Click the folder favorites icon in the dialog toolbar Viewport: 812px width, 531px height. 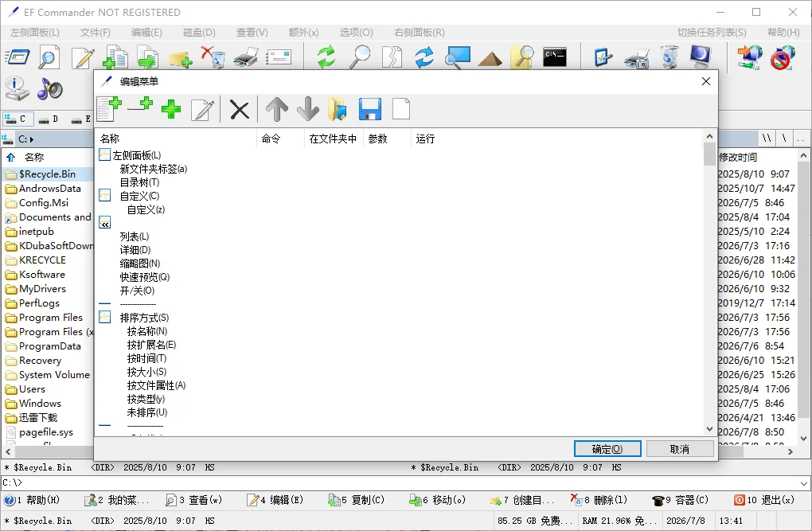coord(338,109)
